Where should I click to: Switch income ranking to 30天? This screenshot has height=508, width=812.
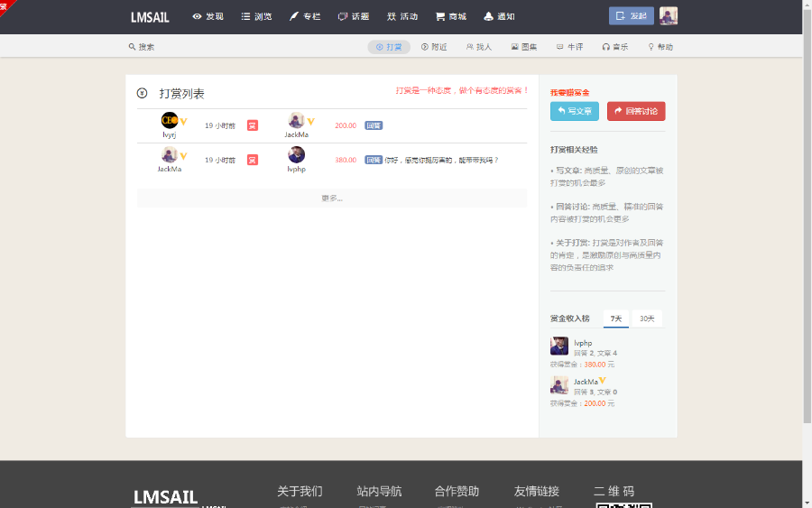pyautogui.click(x=647, y=319)
